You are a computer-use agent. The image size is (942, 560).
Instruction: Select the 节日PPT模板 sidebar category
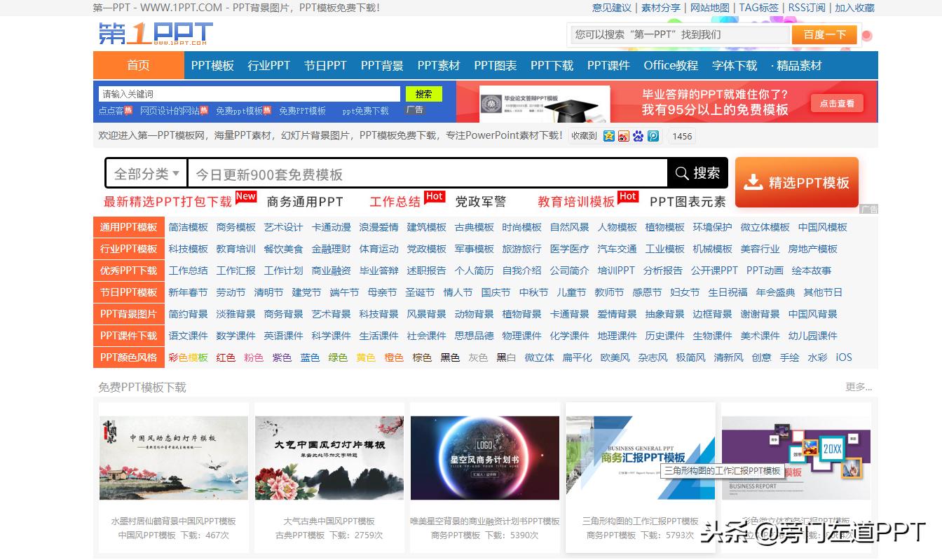pyautogui.click(x=128, y=292)
